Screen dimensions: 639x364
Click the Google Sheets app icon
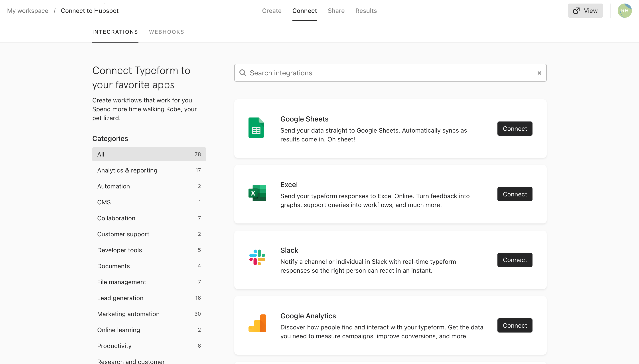256,128
